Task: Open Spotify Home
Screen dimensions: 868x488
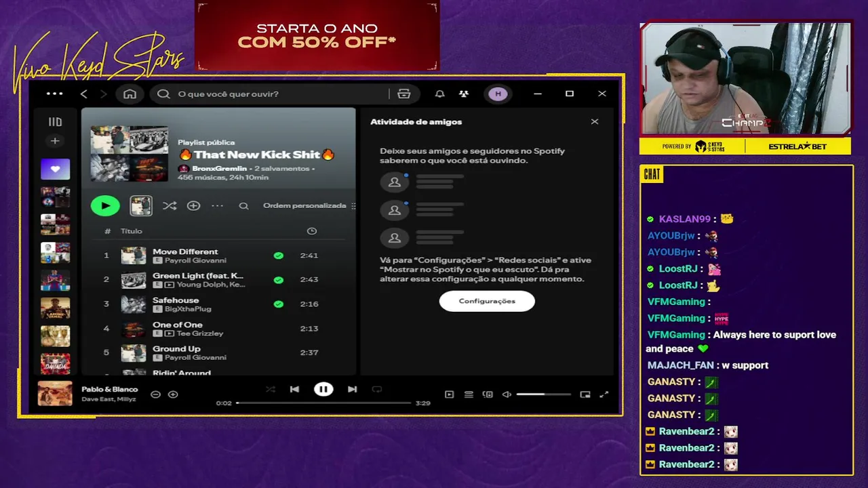Action: [x=130, y=94]
